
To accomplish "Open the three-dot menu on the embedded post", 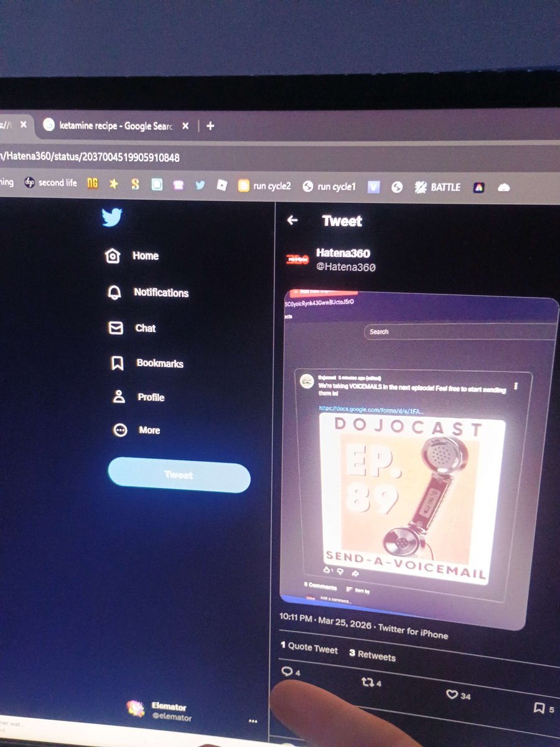I will tap(517, 385).
